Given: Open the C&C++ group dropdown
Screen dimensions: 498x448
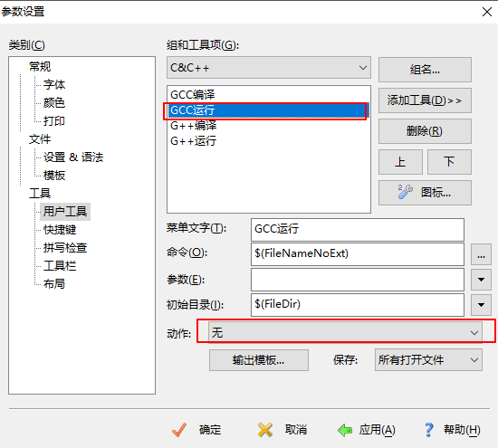Looking at the screenshot, I should pyautogui.click(x=269, y=68).
